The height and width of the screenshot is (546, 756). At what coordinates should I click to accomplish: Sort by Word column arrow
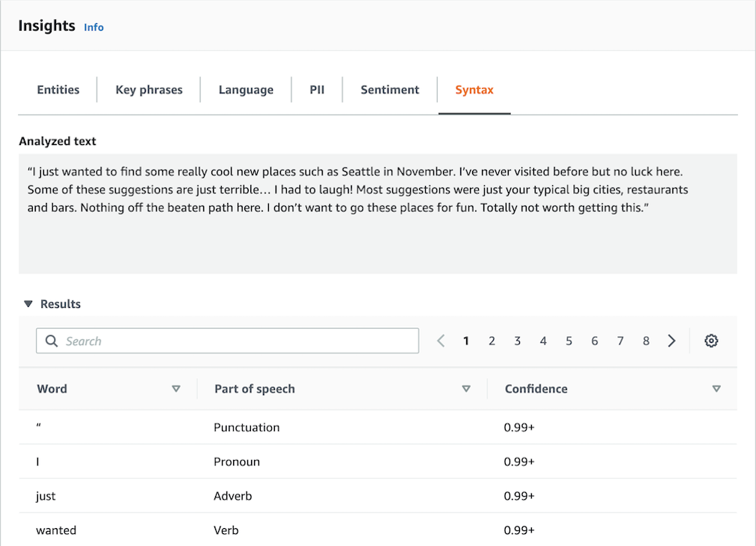(x=176, y=388)
